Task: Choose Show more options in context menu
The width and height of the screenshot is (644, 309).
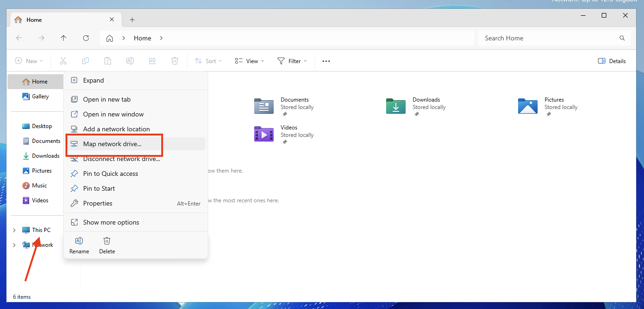Action: 111,222
